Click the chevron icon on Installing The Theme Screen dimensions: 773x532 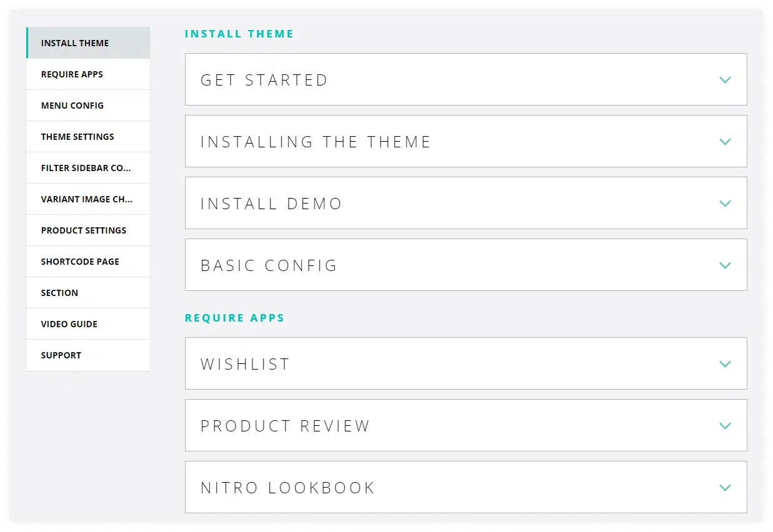tap(725, 142)
